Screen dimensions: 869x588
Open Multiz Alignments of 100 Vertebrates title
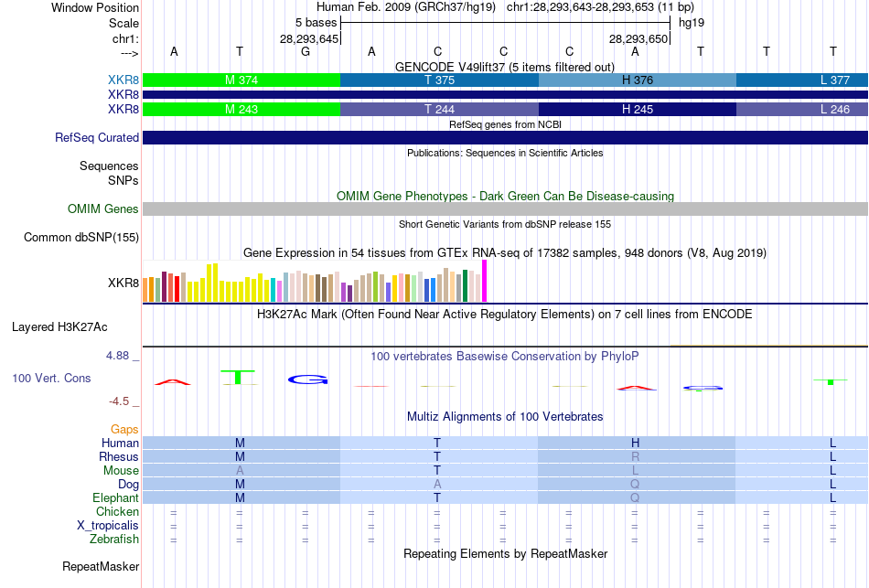[x=505, y=417]
